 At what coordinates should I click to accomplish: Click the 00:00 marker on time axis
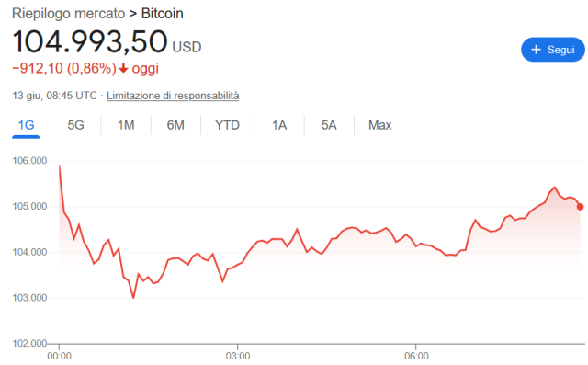[59, 356]
